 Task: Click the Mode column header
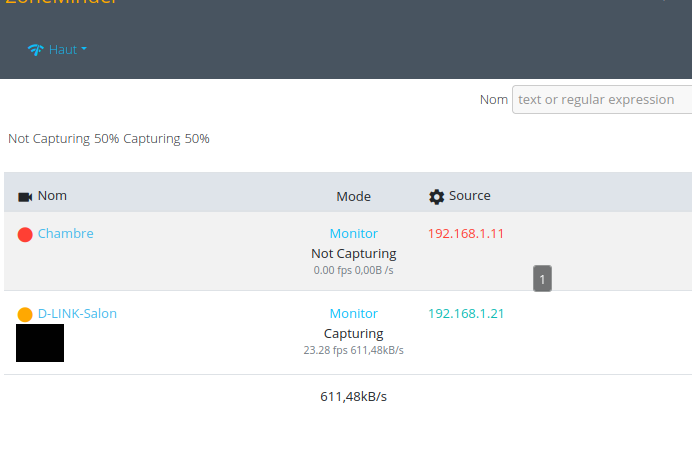tap(353, 196)
